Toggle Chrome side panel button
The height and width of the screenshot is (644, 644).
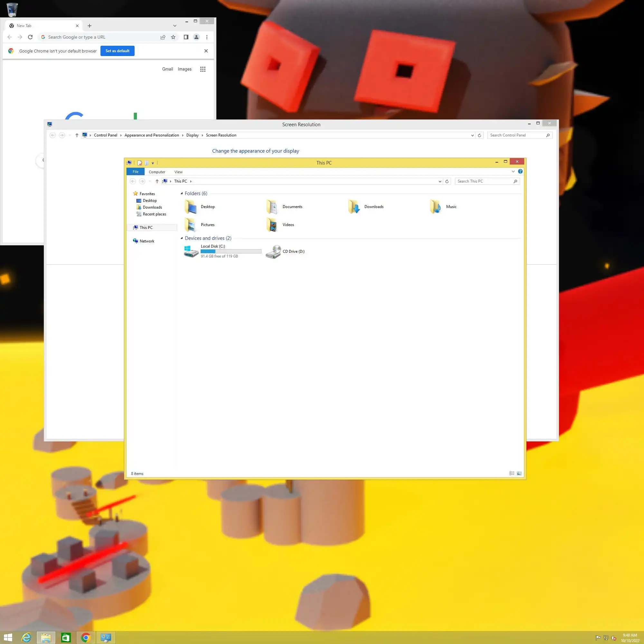pyautogui.click(x=186, y=37)
